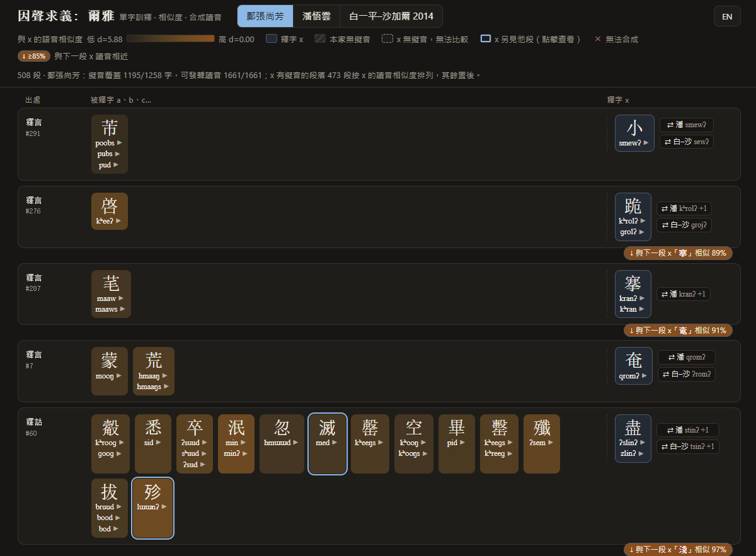The image size is (756, 556).
Task: Swap 跪 to 潘 kʰrolʔ +1 reading
Action: click(684, 208)
